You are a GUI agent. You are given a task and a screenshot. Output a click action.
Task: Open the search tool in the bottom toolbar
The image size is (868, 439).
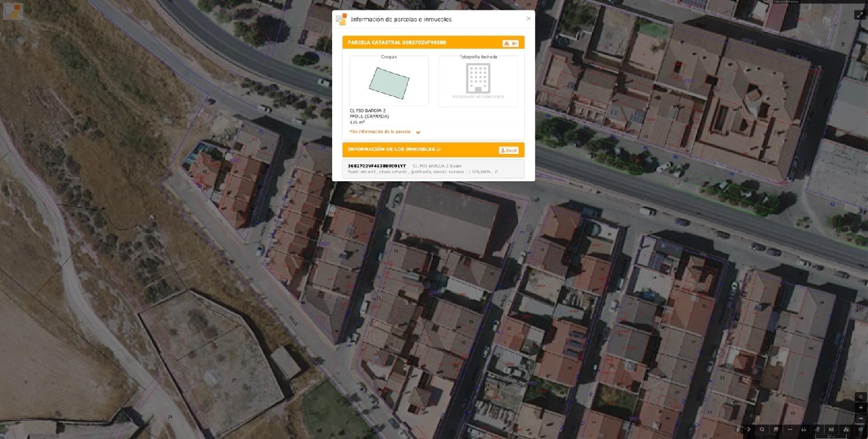[762, 429]
